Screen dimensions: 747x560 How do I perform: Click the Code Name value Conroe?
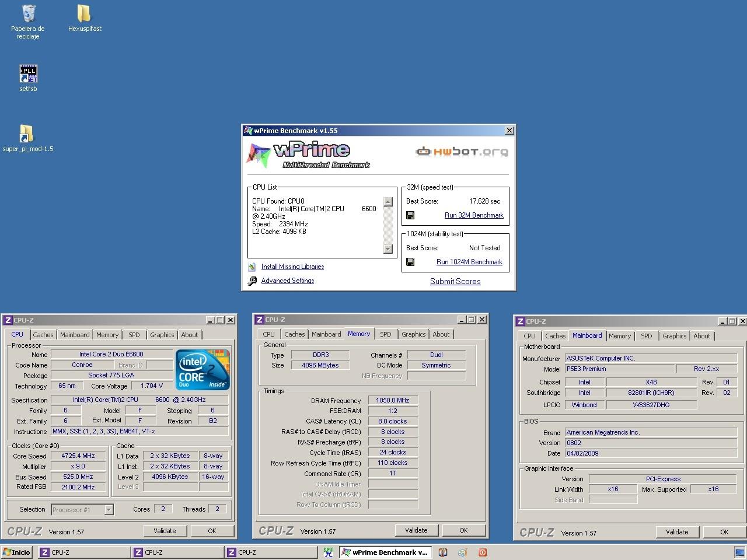click(x=82, y=365)
